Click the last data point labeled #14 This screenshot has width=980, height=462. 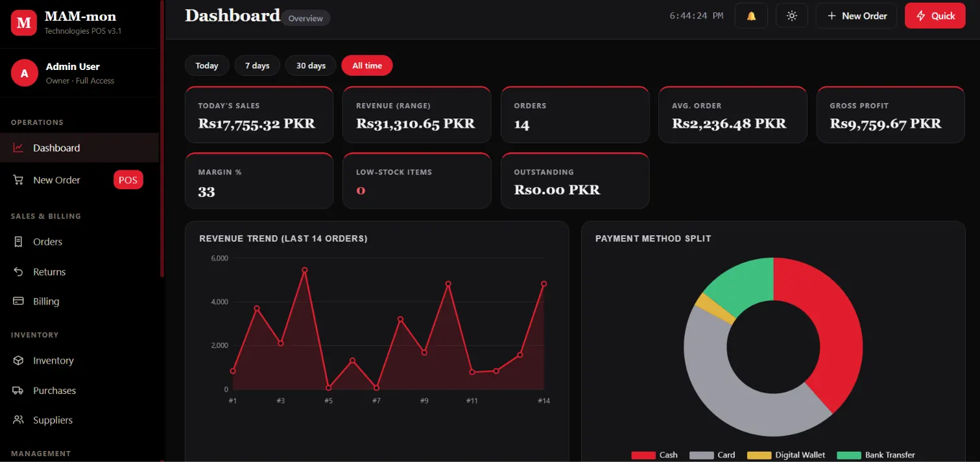click(544, 284)
